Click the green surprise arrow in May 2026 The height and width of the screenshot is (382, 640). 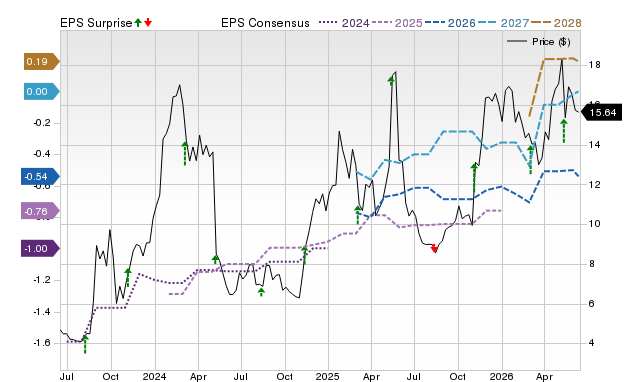point(564,131)
